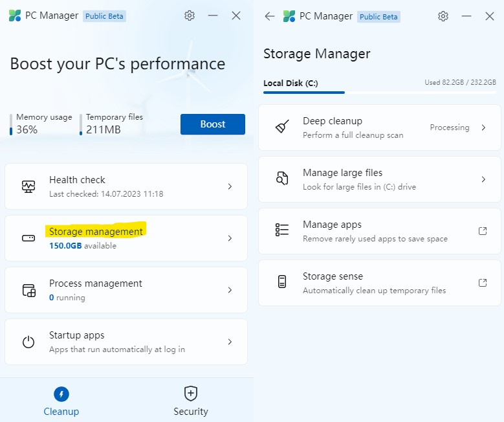
Task: Expand Startup apps chevron
Action: point(230,342)
